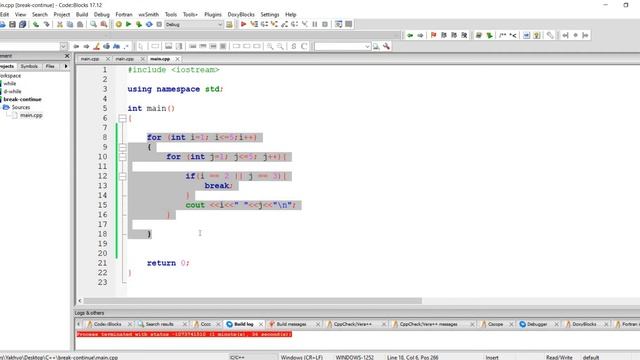Open the View menu
The image size is (640, 360).
click(20, 14)
